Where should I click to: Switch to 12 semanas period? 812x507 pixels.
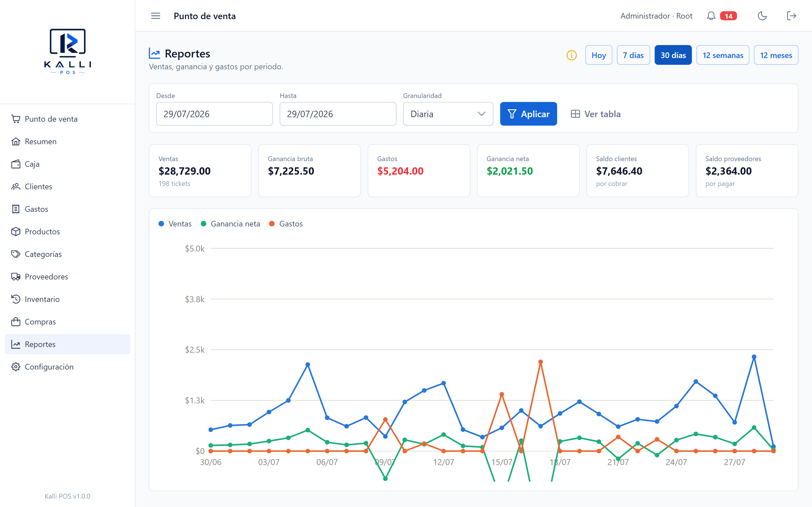pyautogui.click(x=723, y=55)
